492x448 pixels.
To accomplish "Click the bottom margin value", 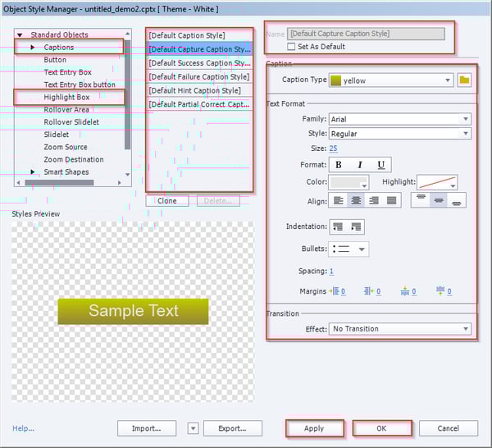I will click(x=449, y=291).
